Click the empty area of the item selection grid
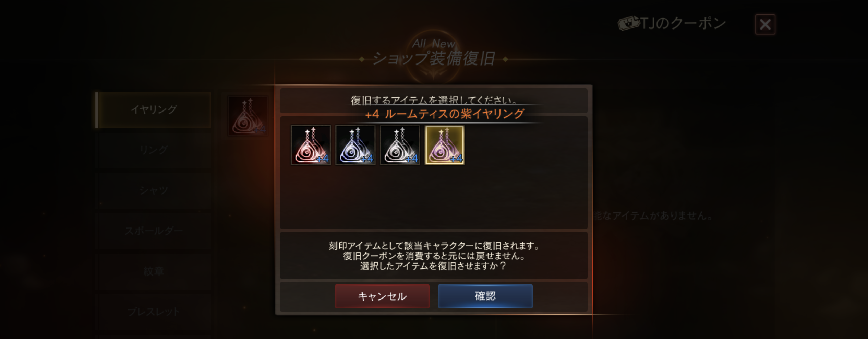The image size is (868, 339). coord(434,197)
